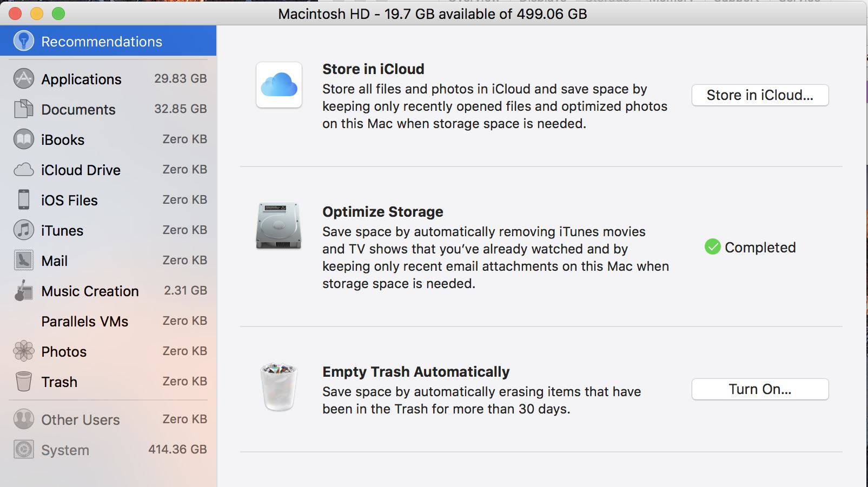The width and height of the screenshot is (868, 487).
Task: Click the Optimize Storage heading
Action: pyautogui.click(x=383, y=212)
